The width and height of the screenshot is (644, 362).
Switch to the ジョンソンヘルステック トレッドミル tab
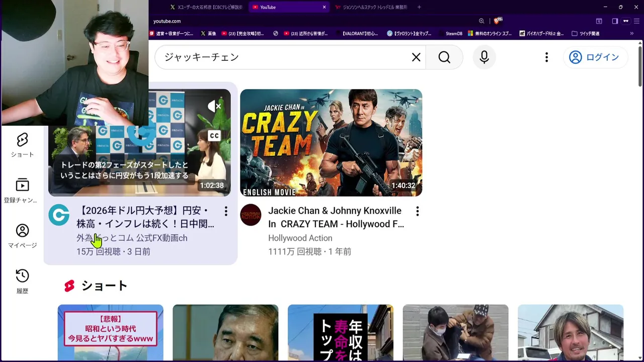tap(371, 7)
